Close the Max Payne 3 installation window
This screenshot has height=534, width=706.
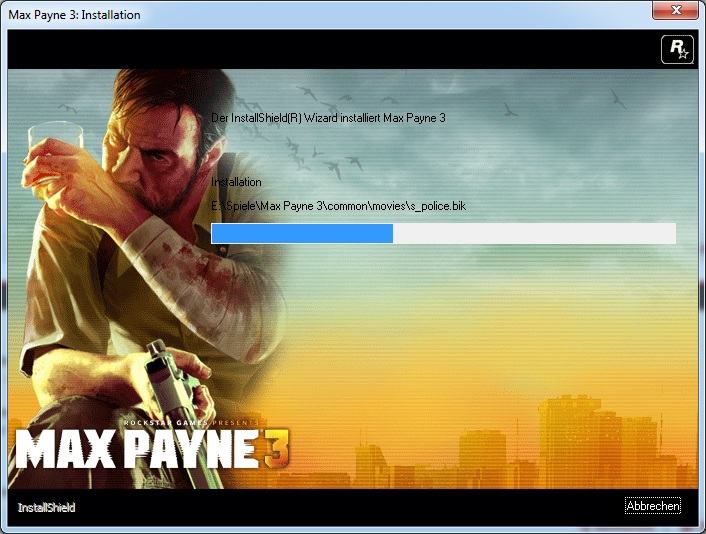[675, 9]
